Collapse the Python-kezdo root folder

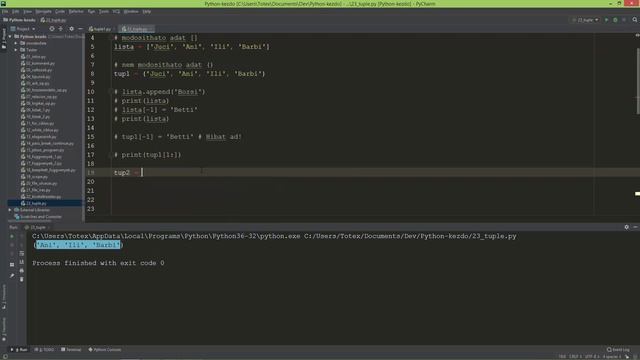10,37
